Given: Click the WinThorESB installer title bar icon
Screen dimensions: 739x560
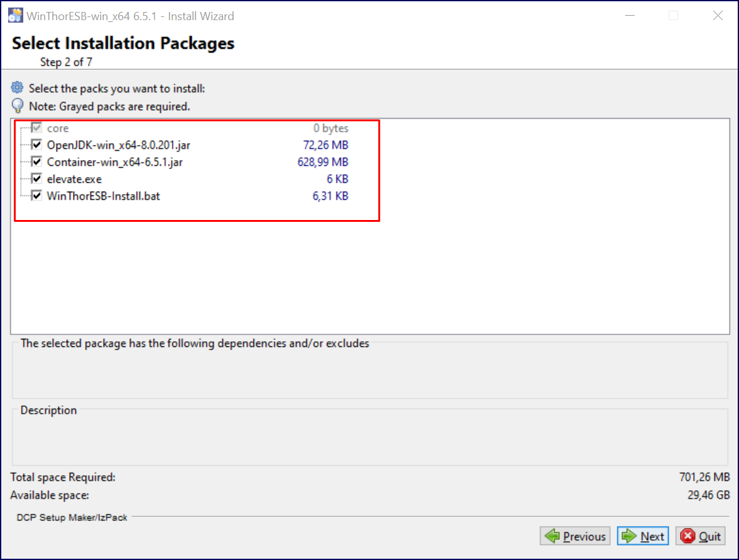Looking at the screenshot, I should [x=15, y=16].
